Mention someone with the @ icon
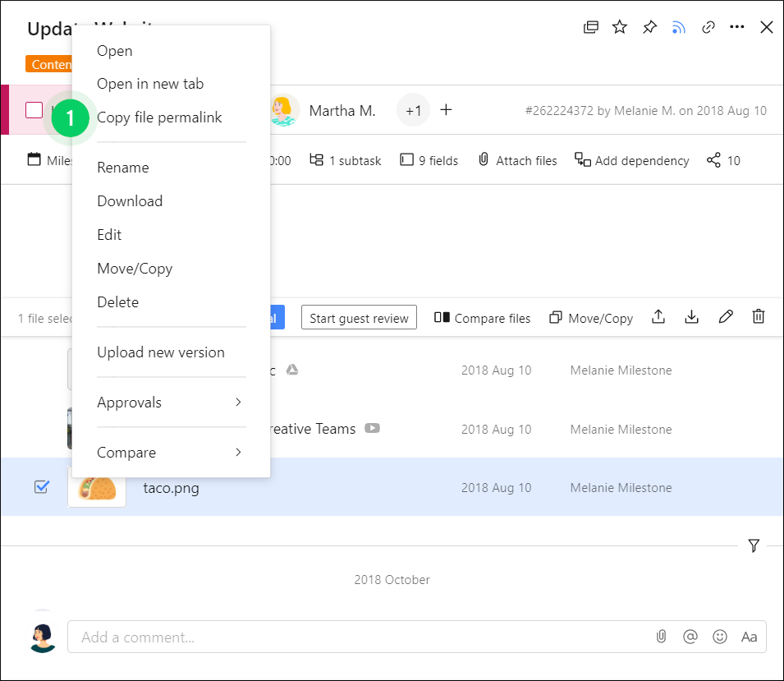 click(x=690, y=636)
